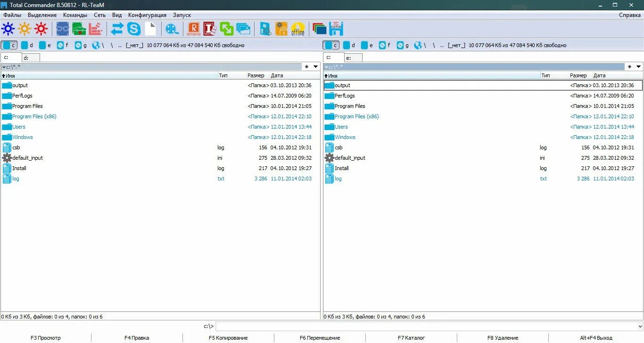The image size is (644, 343).
Task: Open network neighborhood in right panel
Action: (421, 45)
